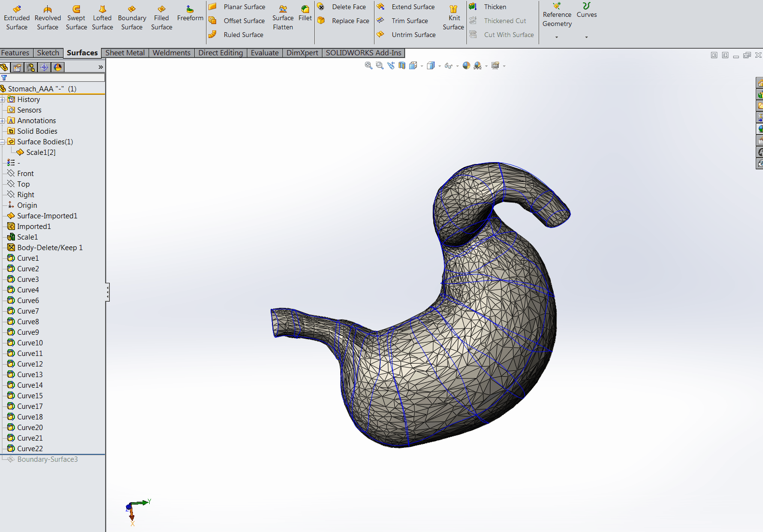Select the Boundary Surface tool
This screenshot has height=532, width=763.
(132, 18)
